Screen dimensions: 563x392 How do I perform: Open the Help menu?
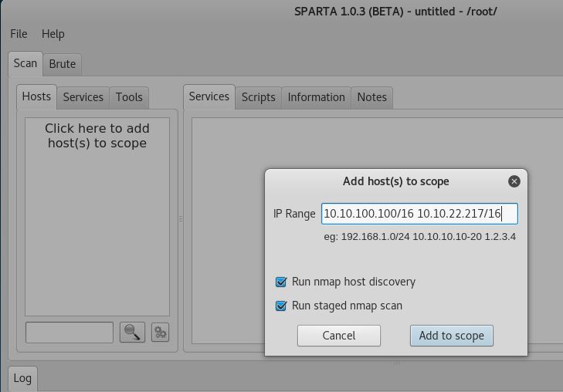(x=53, y=34)
